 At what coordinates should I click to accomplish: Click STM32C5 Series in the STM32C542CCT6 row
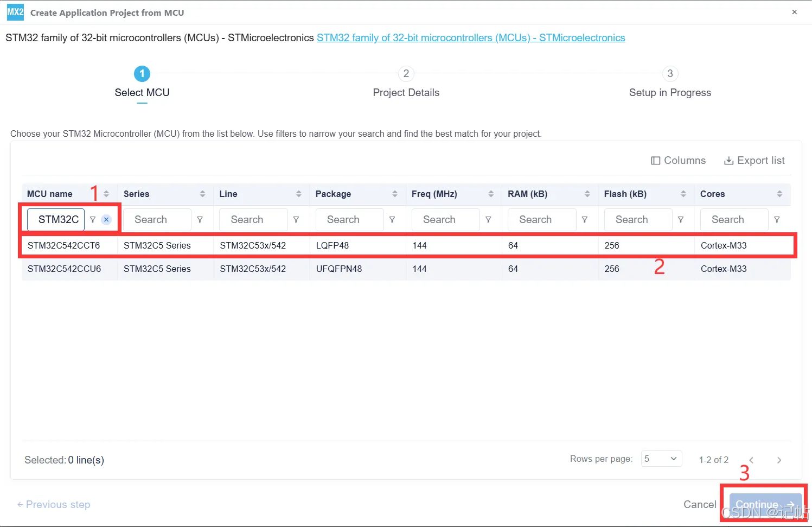pyautogui.click(x=157, y=245)
